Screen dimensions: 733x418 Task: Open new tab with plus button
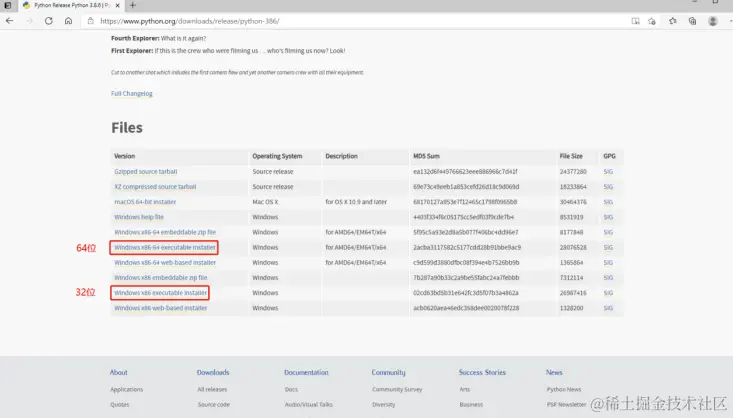click(x=133, y=5)
